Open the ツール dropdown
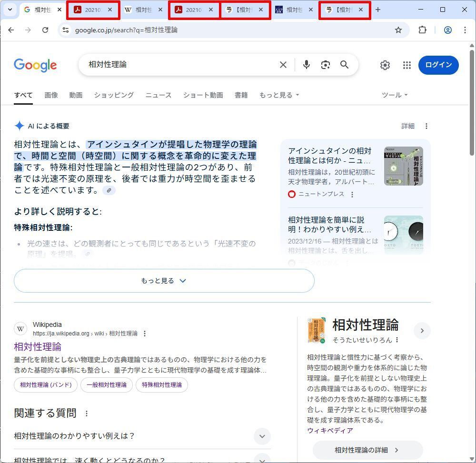The width and height of the screenshot is (476, 463). click(x=395, y=95)
